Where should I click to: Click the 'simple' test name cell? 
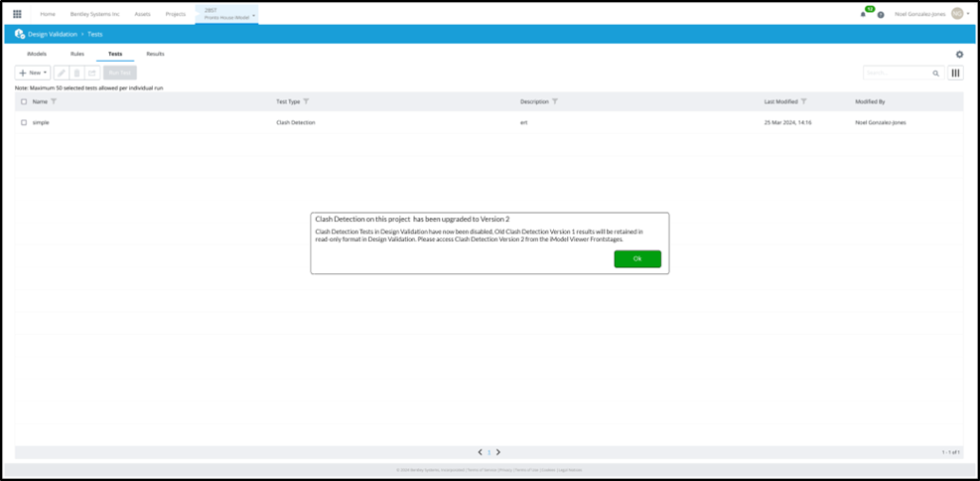pos(41,122)
